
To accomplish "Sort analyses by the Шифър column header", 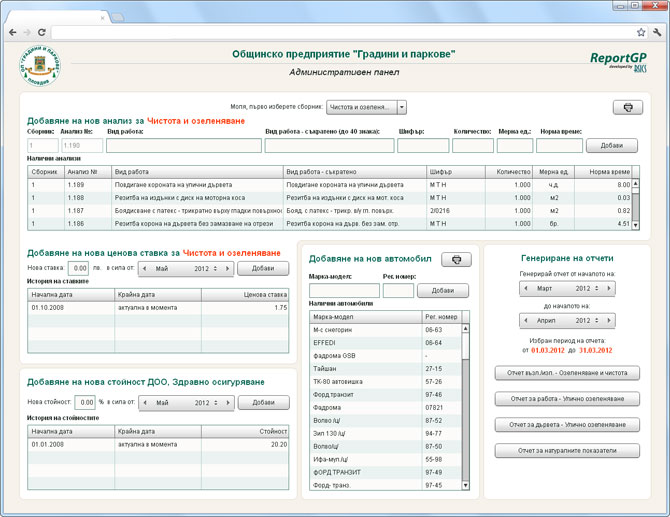I will 456,172.
